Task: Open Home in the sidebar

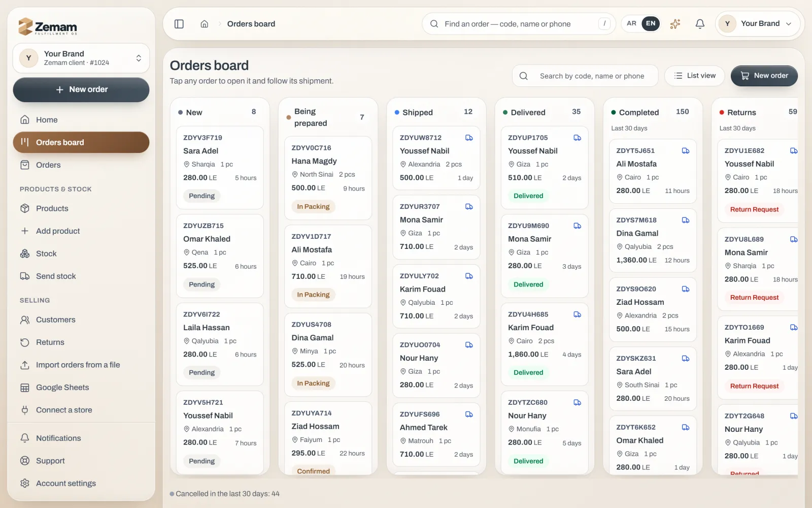Action: tap(81, 120)
